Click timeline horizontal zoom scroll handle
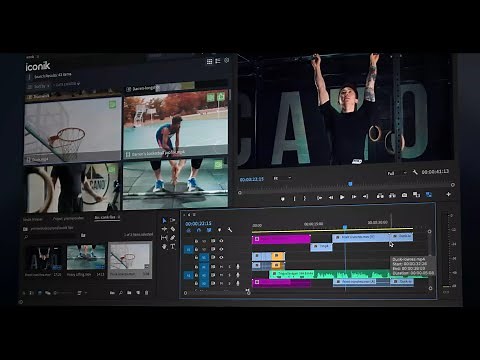The width and height of the screenshot is (480, 360). pyautogui.click(x=248, y=293)
